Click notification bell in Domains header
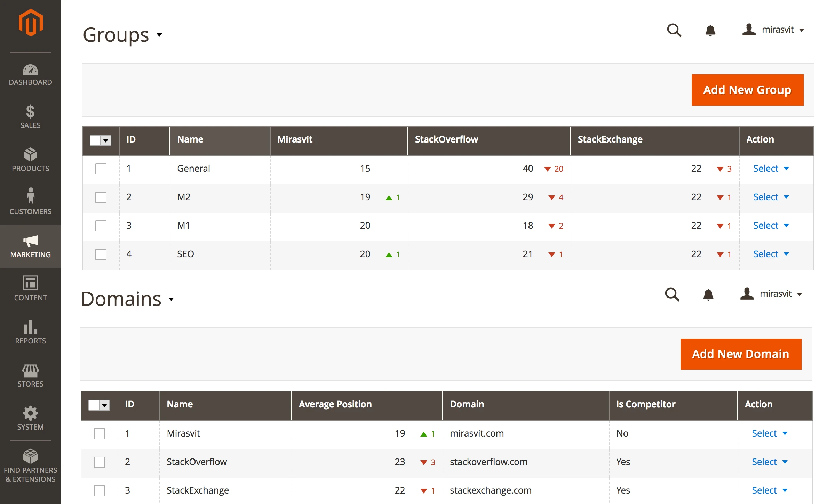 click(708, 294)
